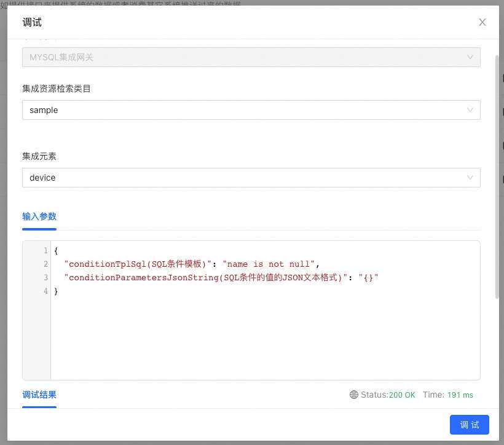Click the X icon to dismiss dialog
504x445 pixels.
coord(482,22)
